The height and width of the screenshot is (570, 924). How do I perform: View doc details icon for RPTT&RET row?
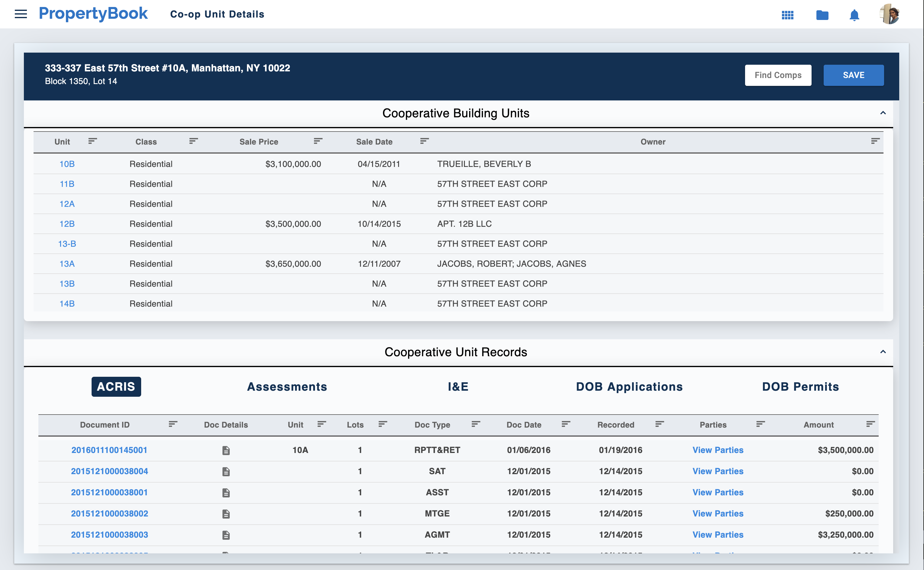(x=226, y=451)
